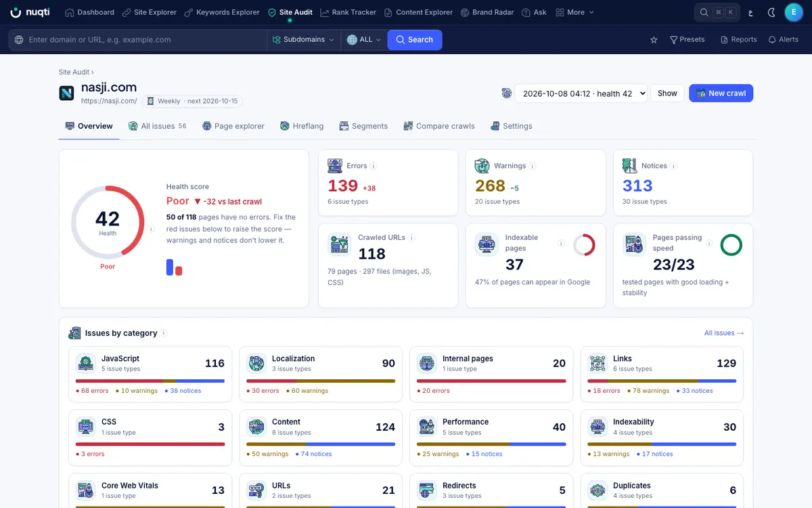812x508 pixels.
Task: Go to Site Explorer
Action: tap(150, 12)
